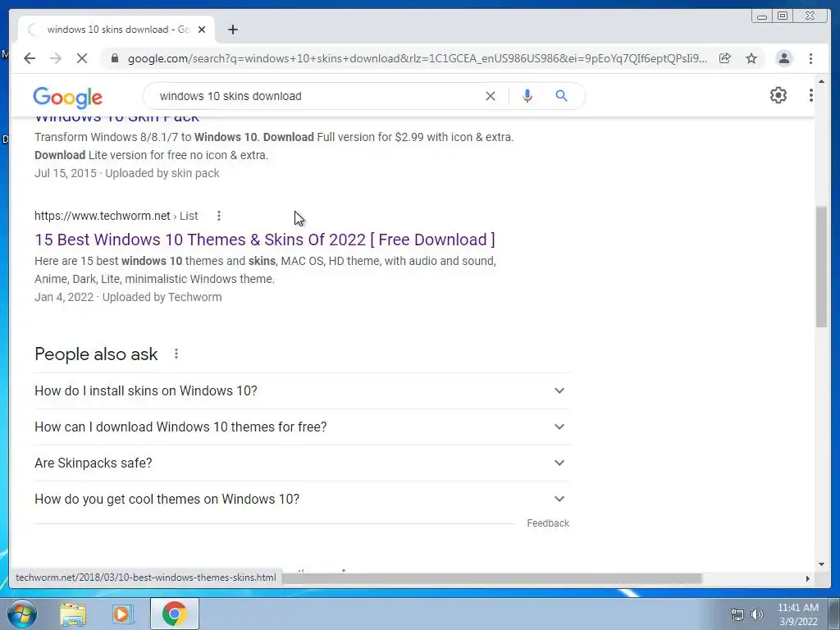Start voice search with the microphone icon
Viewport: 840px width, 630px height.
(x=527, y=96)
